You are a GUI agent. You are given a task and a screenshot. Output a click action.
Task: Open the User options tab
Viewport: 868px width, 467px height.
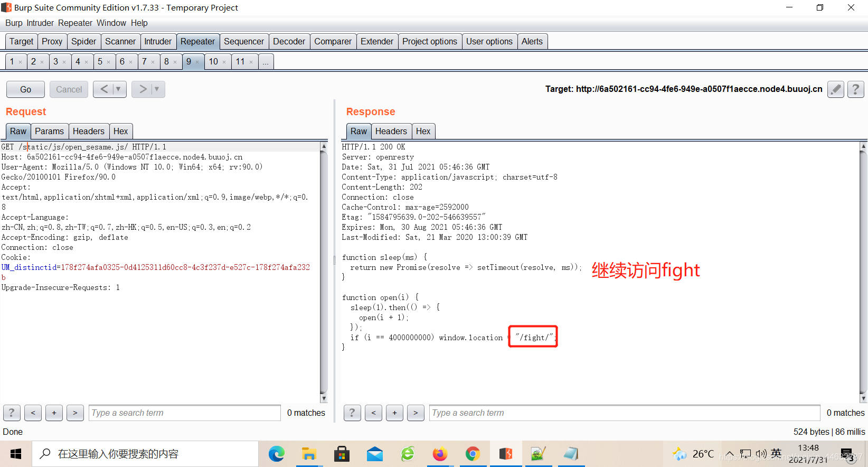click(489, 41)
